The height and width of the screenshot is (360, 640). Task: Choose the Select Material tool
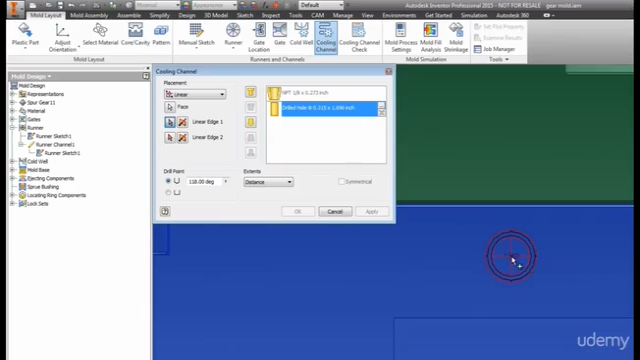(100, 34)
